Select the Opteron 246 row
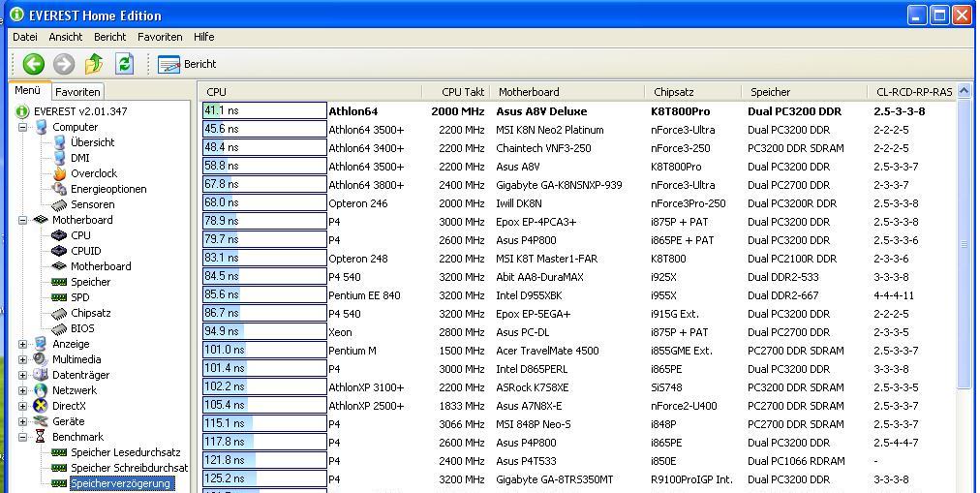The image size is (980, 493). 579,203
